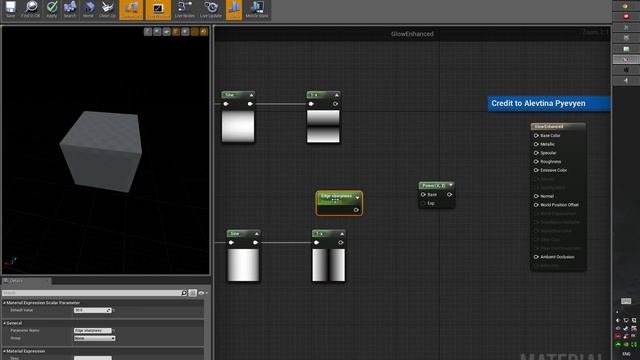Collapse the top 1-x node with its arrow
This screenshot has width=640, height=360.
point(337,95)
